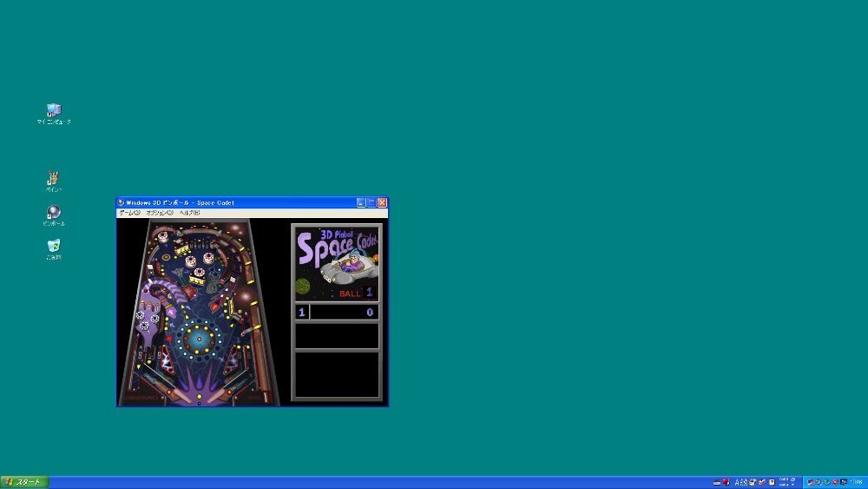This screenshot has width=868, height=489.
Task: Click the BALL counter number display
Action: (369, 293)
